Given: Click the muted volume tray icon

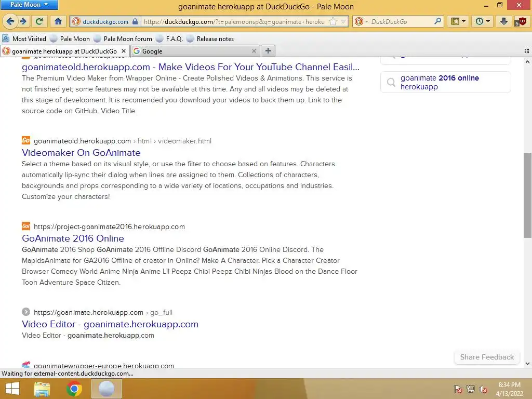Looking at the screenshot, I should click(483, 389).
